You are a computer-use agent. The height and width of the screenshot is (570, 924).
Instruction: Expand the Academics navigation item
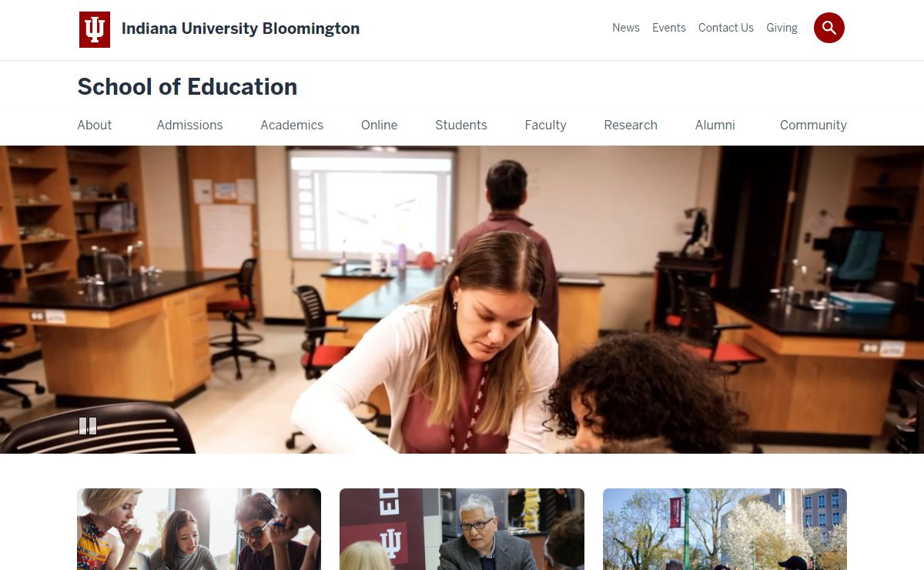coord(292,125)
